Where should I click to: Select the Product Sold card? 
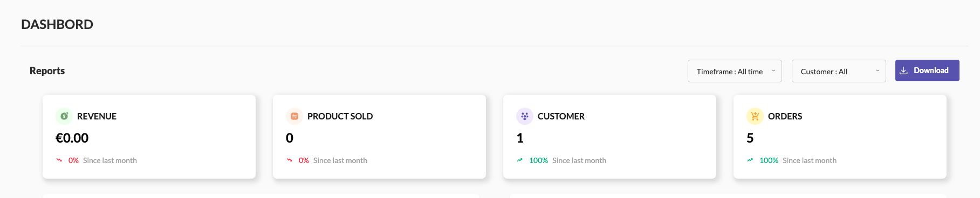(x=379, y=137)
